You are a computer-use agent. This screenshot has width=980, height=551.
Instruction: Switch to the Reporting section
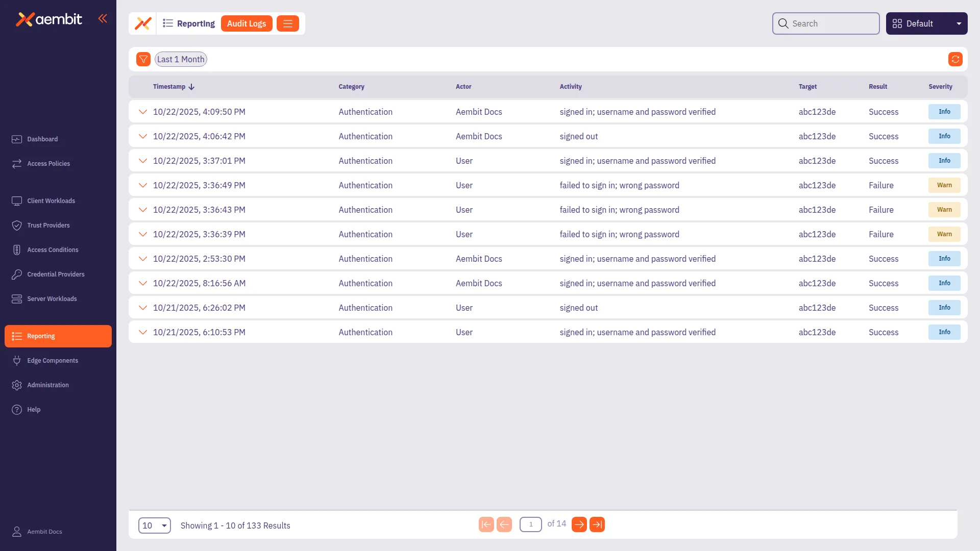tap(41, 336)
